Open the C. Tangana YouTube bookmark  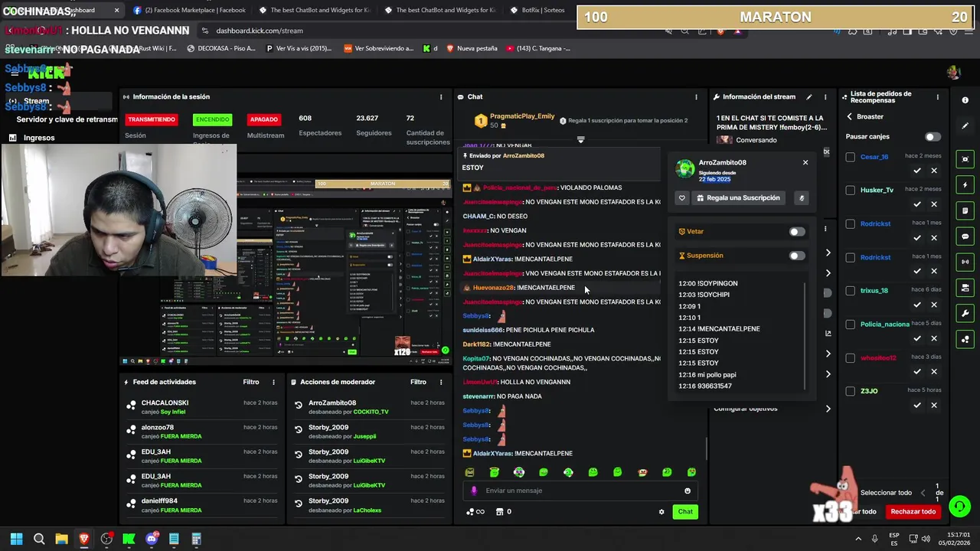point(538,48)
